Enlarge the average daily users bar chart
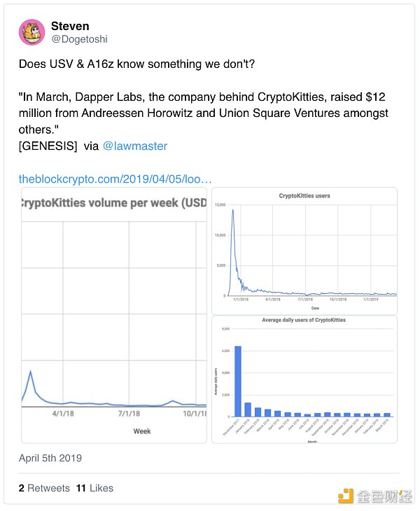The height and width of the screenshot is (511, 420). click(304, 379)
